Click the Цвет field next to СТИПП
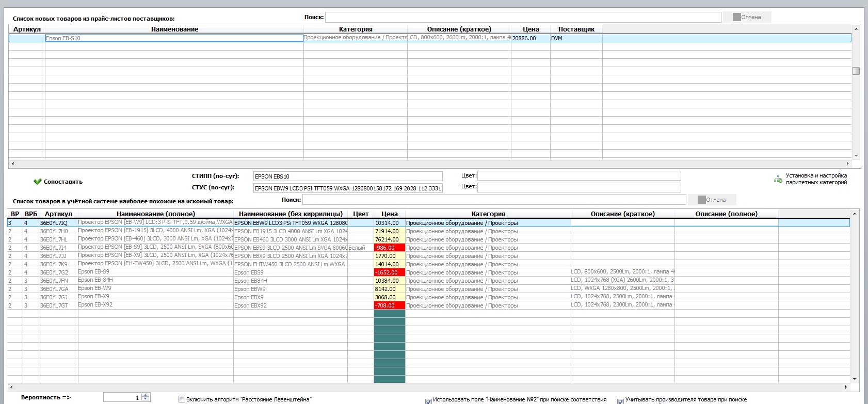The width and height of the screenshot is (868, 404). tap(579, 176)
